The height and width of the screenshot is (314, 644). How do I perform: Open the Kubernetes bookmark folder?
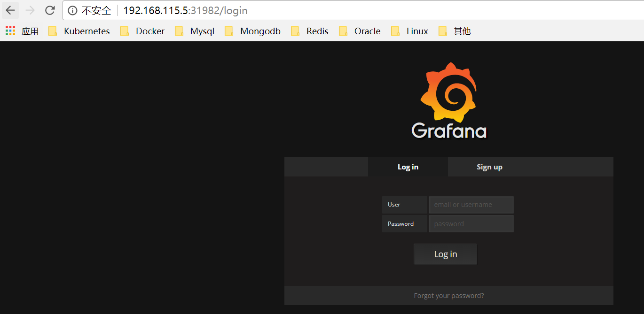(79, 31)
